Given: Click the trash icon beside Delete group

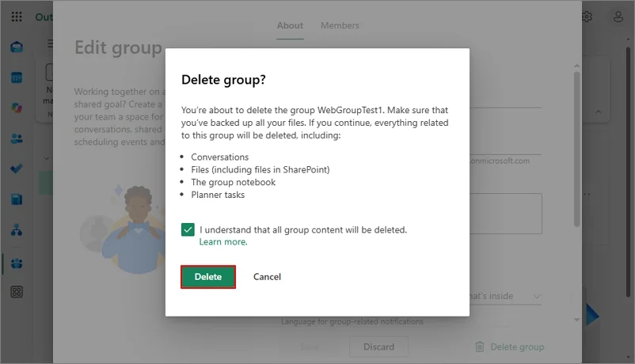Looking at the screenshot, I should (x=480, y=347).
